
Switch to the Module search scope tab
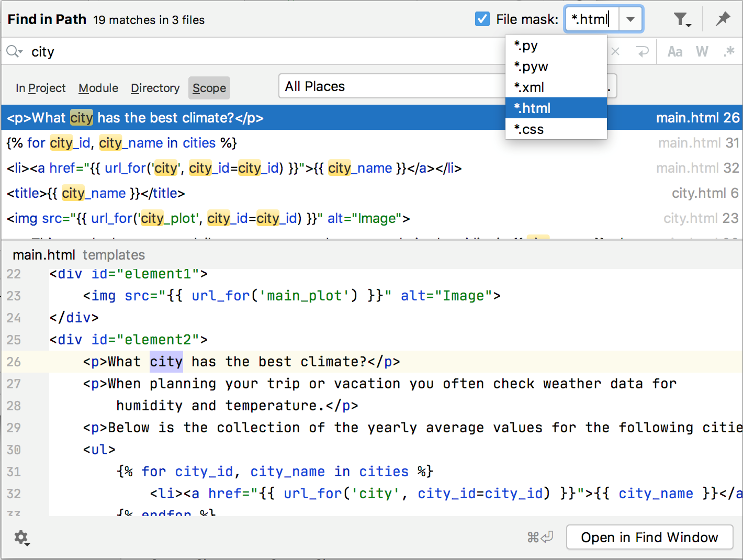98,88
